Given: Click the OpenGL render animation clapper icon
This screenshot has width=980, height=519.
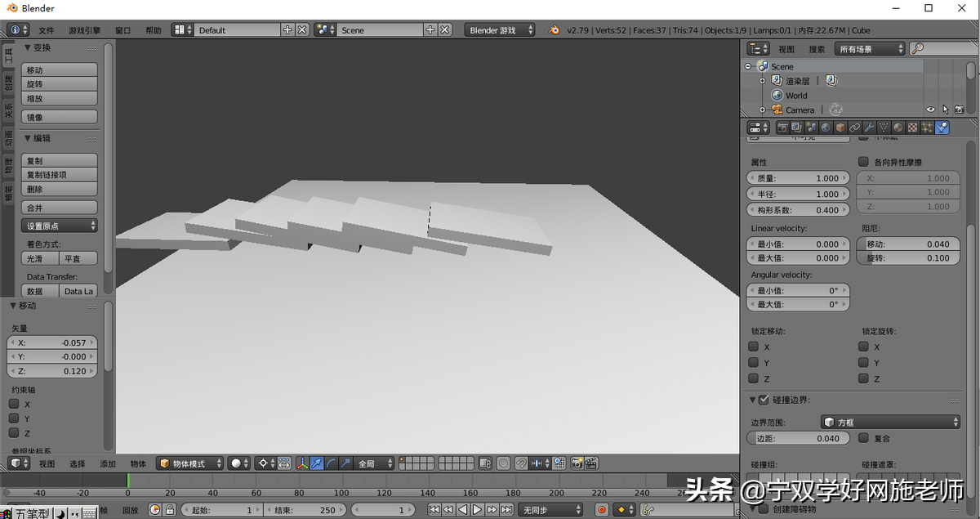Looking at the screenshot, I should tap(590, 463).
